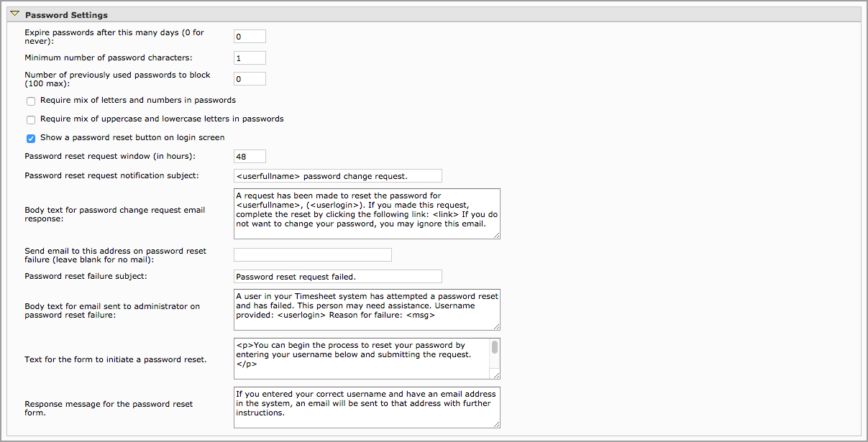The width and height of the screenshot is (868, 442).
Task: Click the 'Response message for the password reset' label
Action: coord(109,408)
